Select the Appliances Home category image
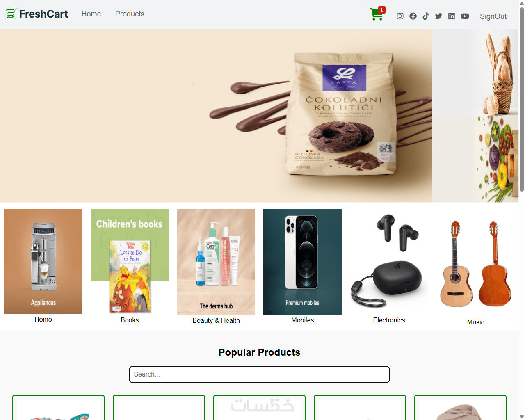525x420 pixels. [x=43, y=262]
